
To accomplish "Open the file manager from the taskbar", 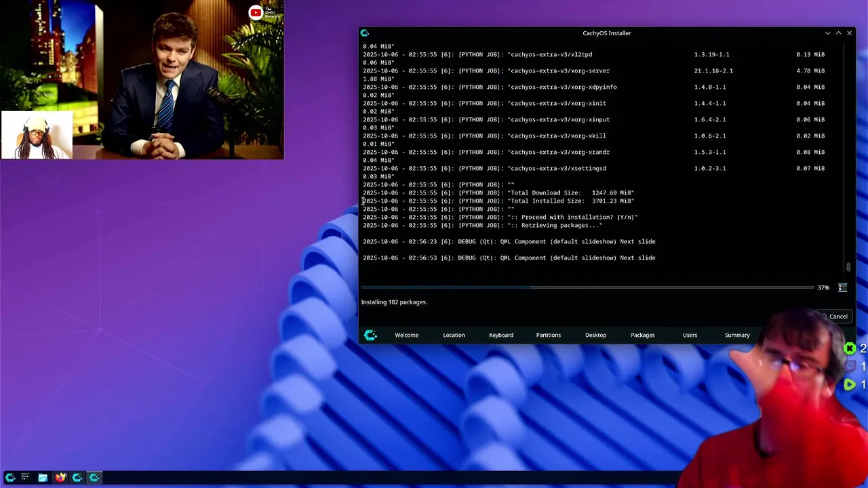I will click(x=43, y=478).
